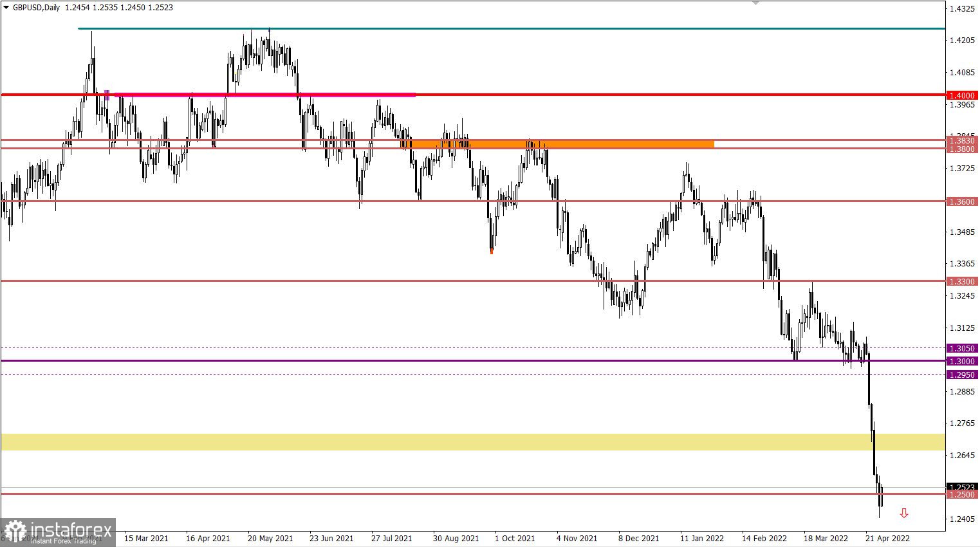Click the GBPUSD,Daily chart title text

[x=35, y=8]
